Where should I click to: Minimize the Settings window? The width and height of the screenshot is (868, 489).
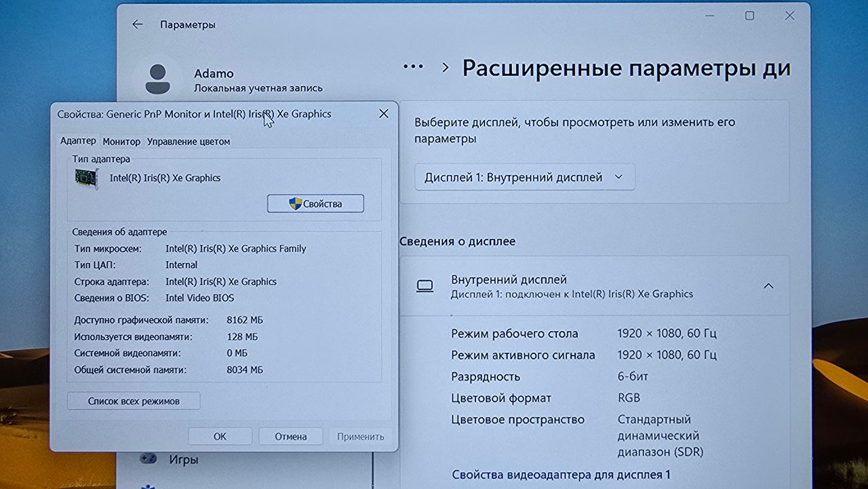pos(709,16)
